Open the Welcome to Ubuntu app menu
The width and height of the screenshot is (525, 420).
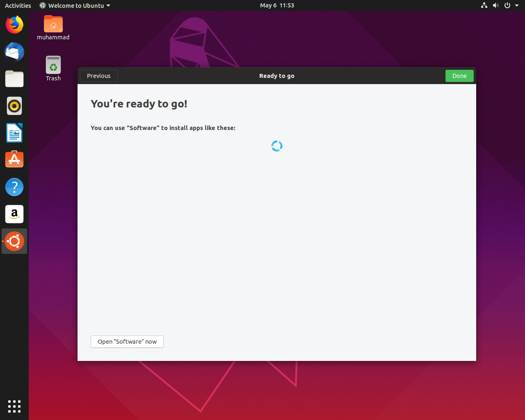click(75, 5)
